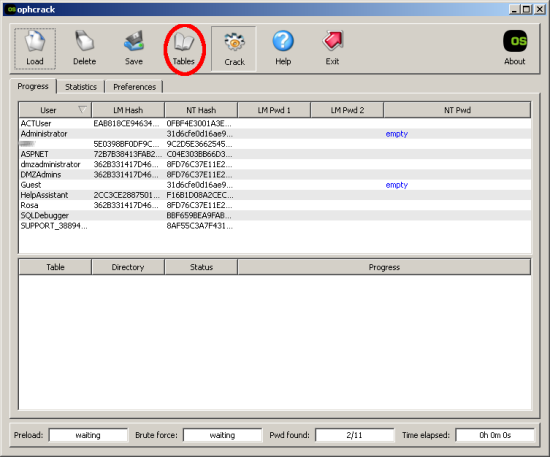Click the LM Pwd 2 column header
The width and height of the screenshot is (550, 457).
(x=347, y=110)
